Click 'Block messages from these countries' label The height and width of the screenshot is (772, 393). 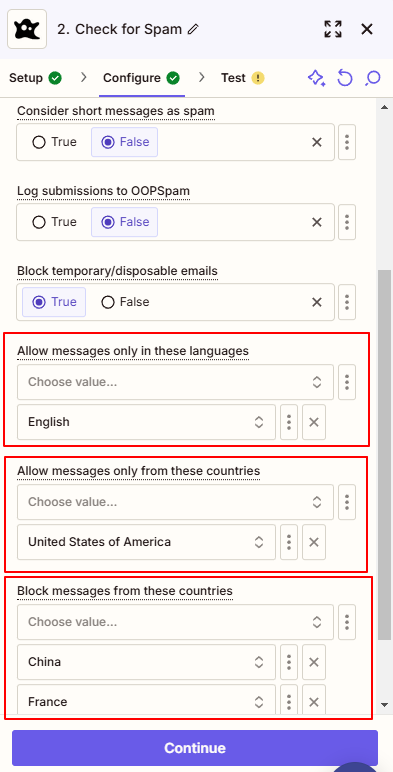tap(125, 590)
